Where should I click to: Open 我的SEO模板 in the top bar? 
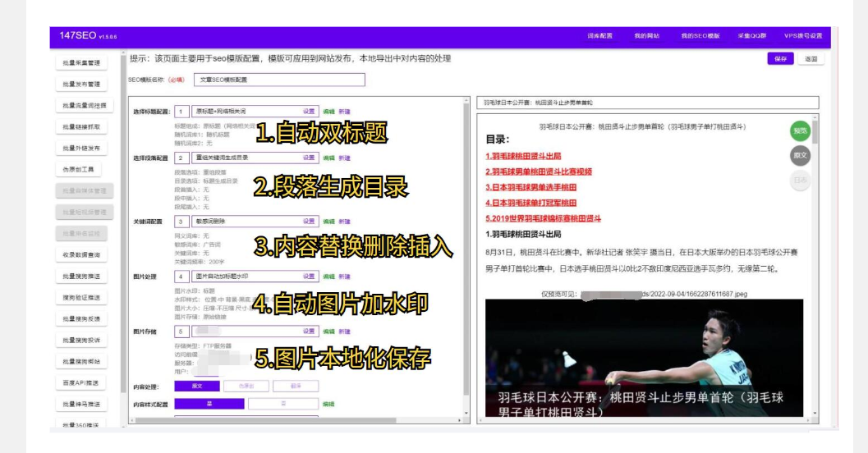click(700, 36)
